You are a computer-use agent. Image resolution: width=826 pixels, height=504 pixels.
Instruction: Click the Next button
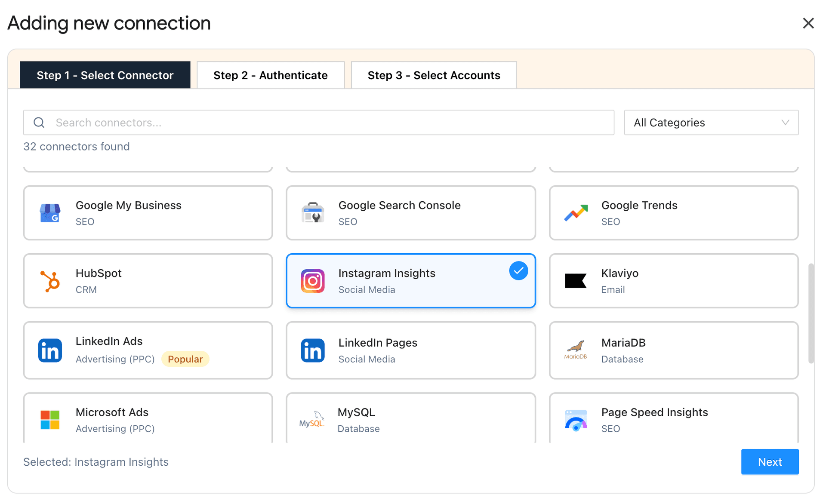click(770, 462)
